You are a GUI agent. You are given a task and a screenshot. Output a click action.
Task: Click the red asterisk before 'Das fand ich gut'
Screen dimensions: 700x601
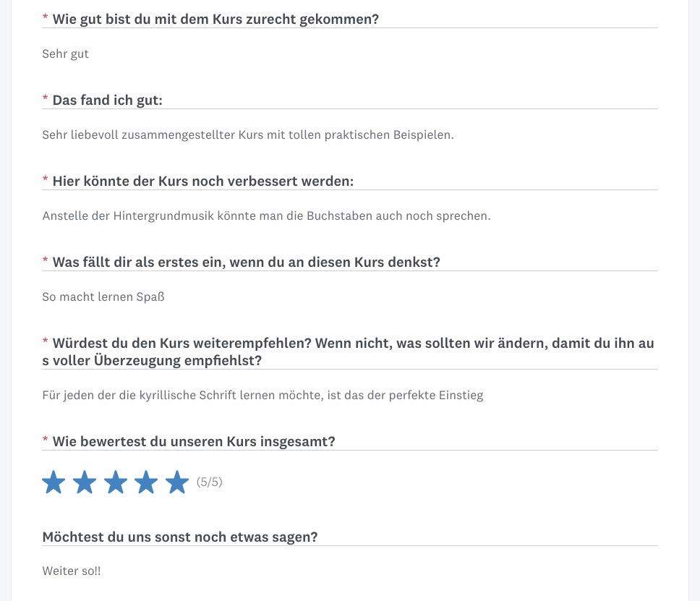point(46,98)
